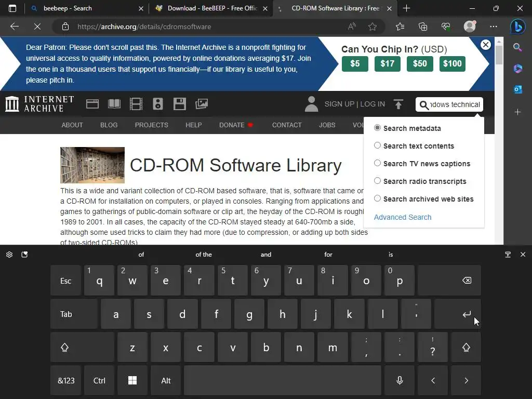Donate $5 button
Screen dimensions: 532x399
[355, 64]
